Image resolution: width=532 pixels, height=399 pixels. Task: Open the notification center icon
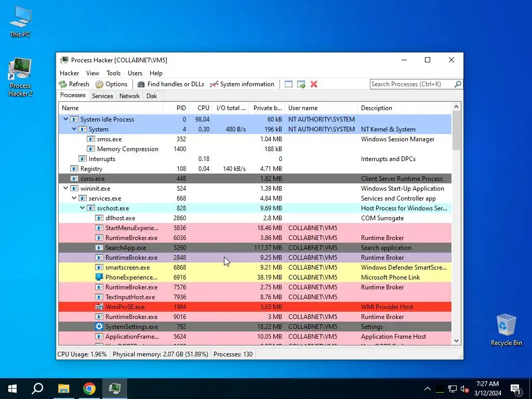(x=515, y=389)
